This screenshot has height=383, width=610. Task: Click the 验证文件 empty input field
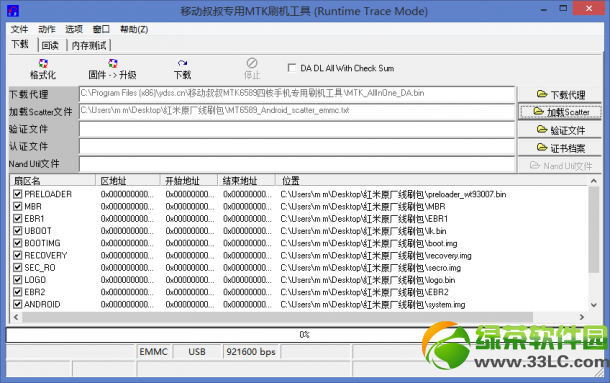[297, 129]
